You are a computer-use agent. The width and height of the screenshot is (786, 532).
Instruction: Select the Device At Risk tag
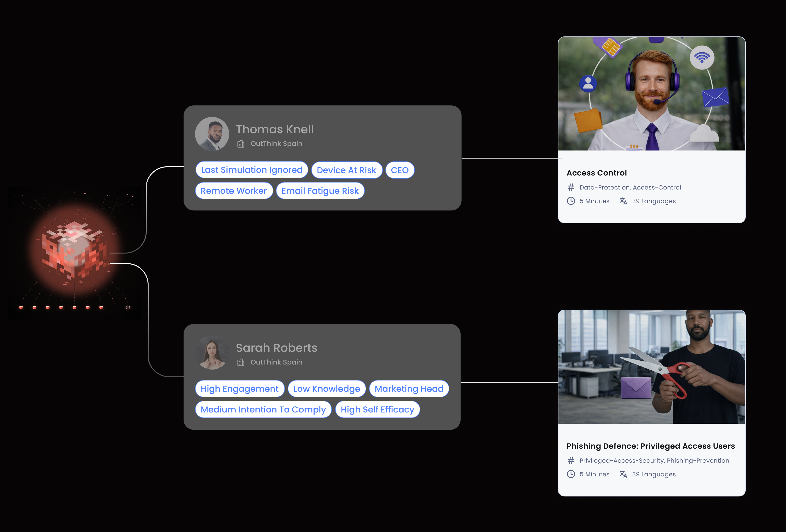tap(347, 170)
